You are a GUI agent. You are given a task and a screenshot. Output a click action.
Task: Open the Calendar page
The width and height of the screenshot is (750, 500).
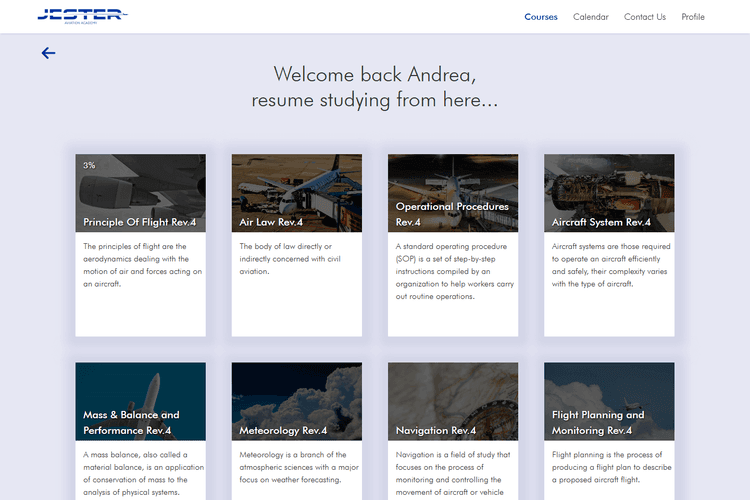[590, 17]
